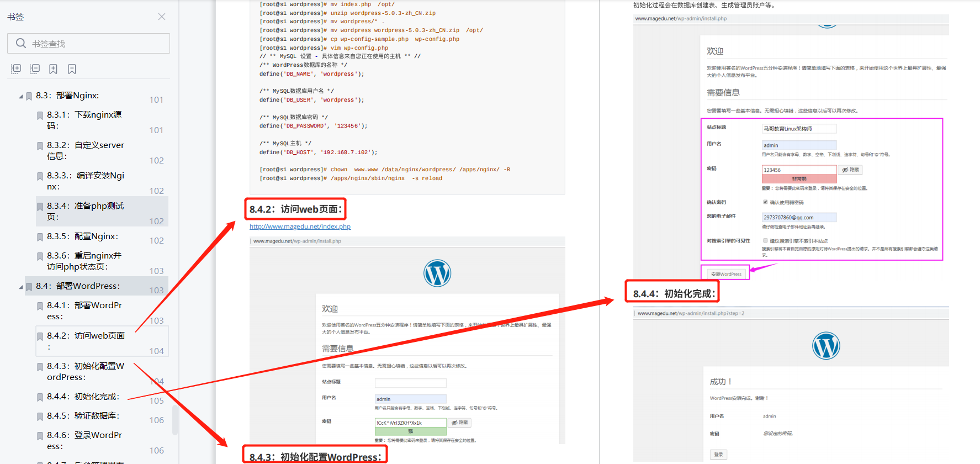980x464 pixels.
Task: Close the 书签 bookmarks panel
Action: 162,17
